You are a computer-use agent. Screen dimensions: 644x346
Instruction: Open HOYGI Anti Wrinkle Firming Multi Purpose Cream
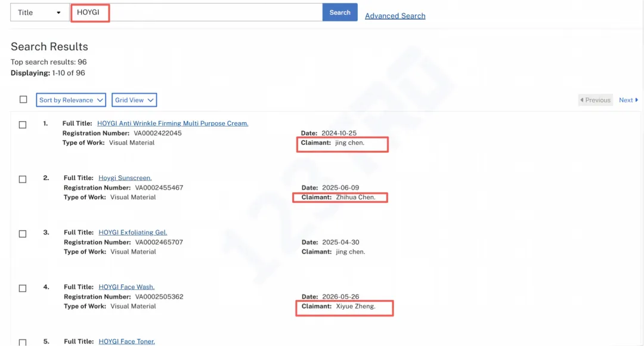tap(172, 123)
